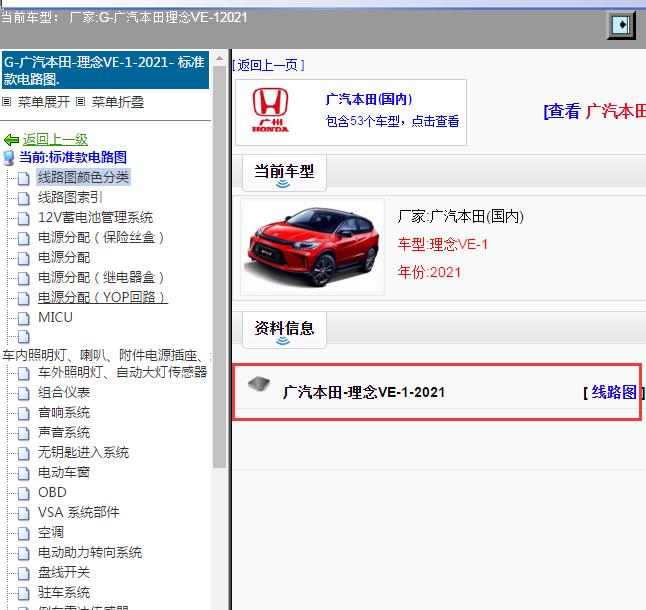Go back via 返回上一级 link
Screen dimensions: 646x610
pos(55,140)
